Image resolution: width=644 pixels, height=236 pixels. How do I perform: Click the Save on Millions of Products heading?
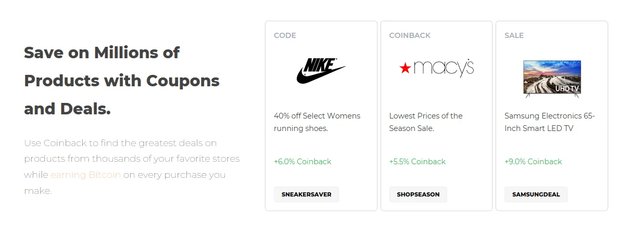(x=122, y=81)
